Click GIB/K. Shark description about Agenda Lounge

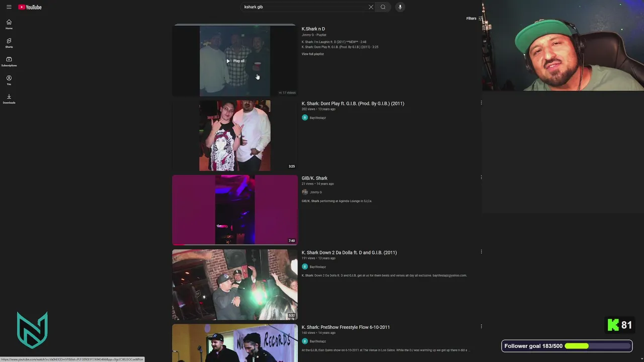tap(336, 201)
